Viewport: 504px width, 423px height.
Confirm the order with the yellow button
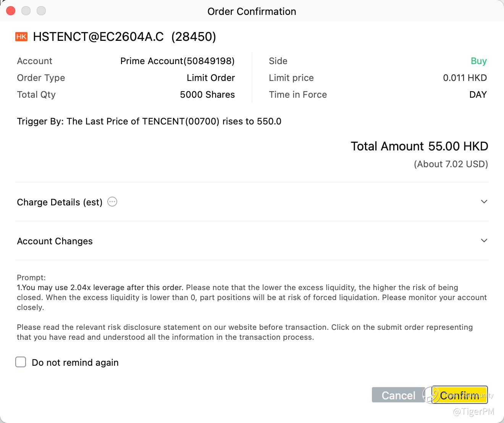(459, 395)
